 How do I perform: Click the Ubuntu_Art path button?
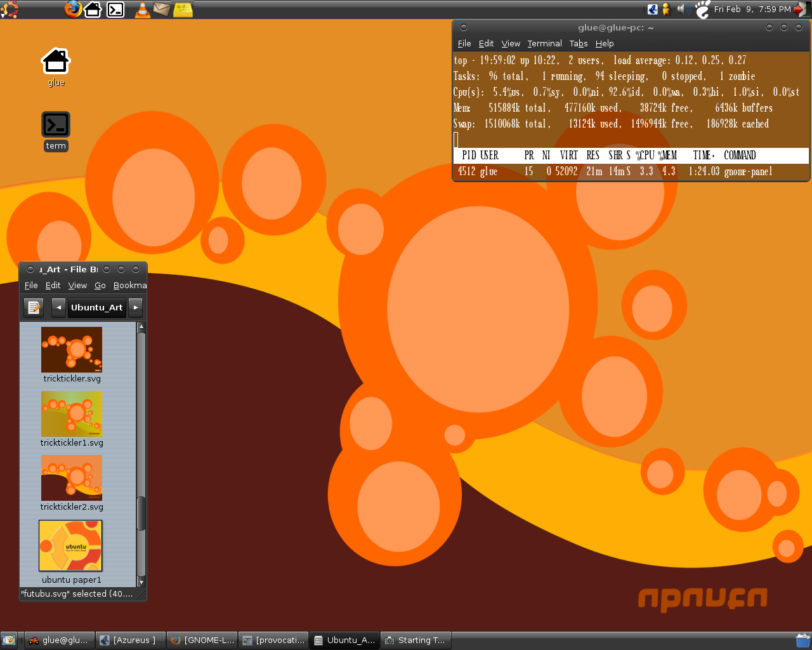pos(96,307)
